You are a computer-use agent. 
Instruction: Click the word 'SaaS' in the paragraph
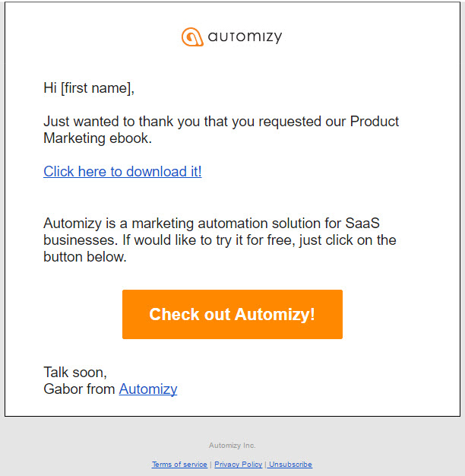pyautogui.click(x=362, y=223)
